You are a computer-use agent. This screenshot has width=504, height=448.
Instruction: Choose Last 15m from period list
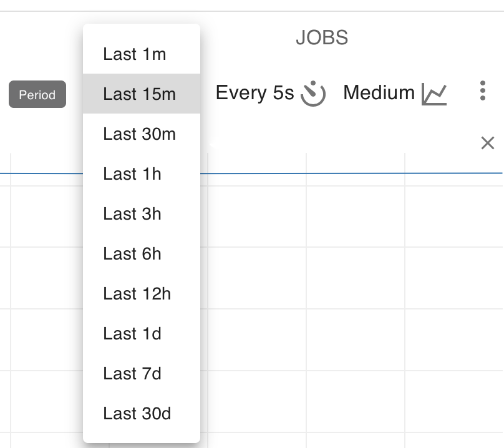point(142,94)
